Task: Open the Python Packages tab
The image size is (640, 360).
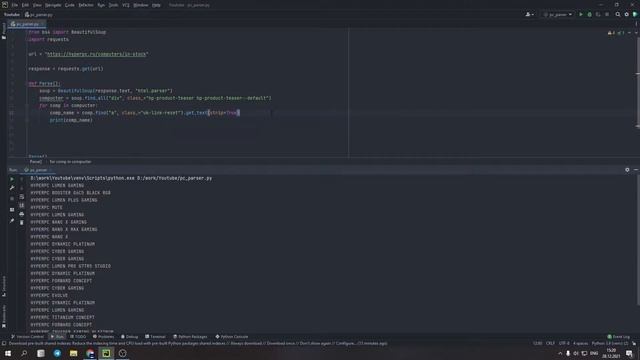Action: 190,337
